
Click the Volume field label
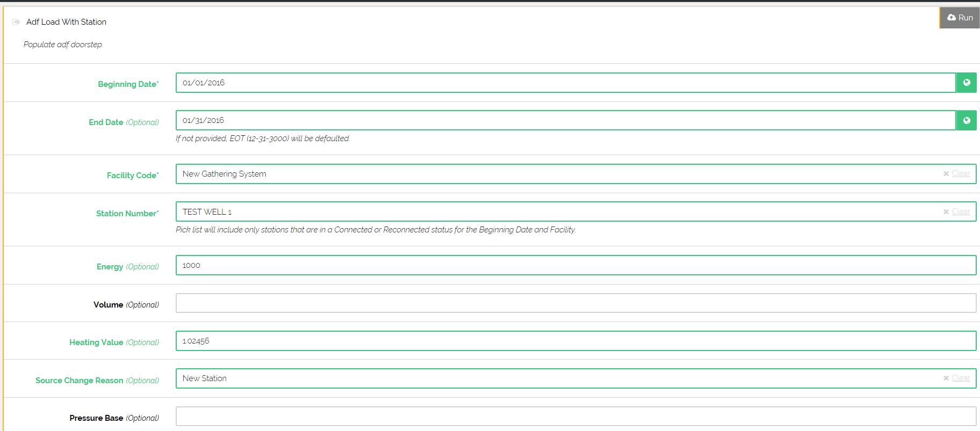(x=109, y=305)
